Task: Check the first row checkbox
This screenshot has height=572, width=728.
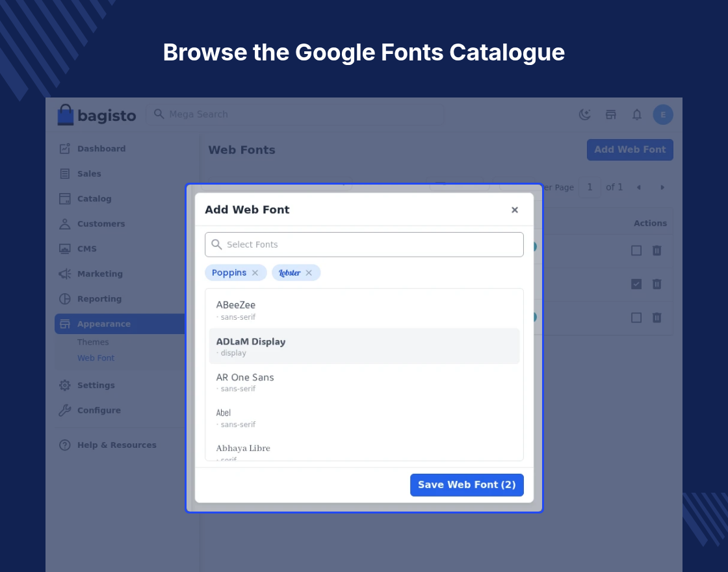Action: [636, 251]
